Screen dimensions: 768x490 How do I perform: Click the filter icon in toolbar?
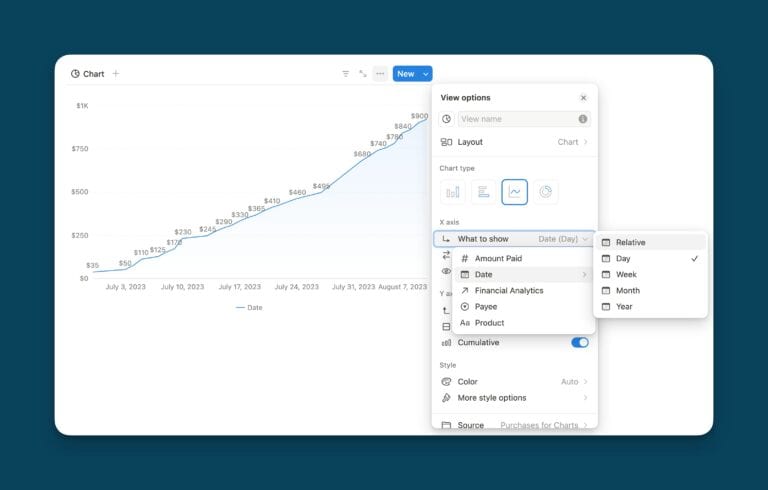point(346,74)
